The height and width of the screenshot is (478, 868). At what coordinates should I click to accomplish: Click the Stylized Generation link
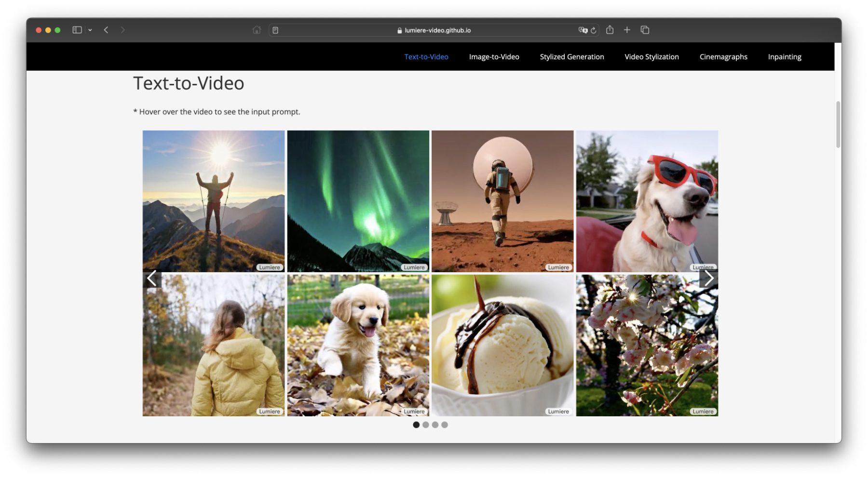[571, 57]
